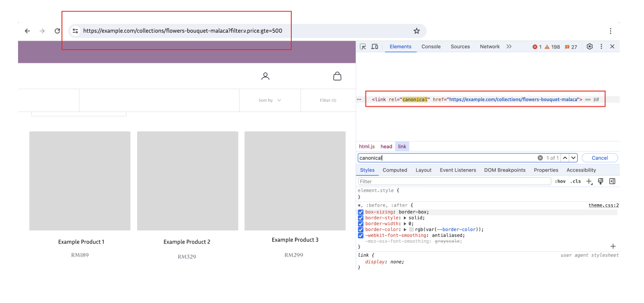
Task: Open the DevTools customize three-dot menu
Action: [x=601, y=47]
